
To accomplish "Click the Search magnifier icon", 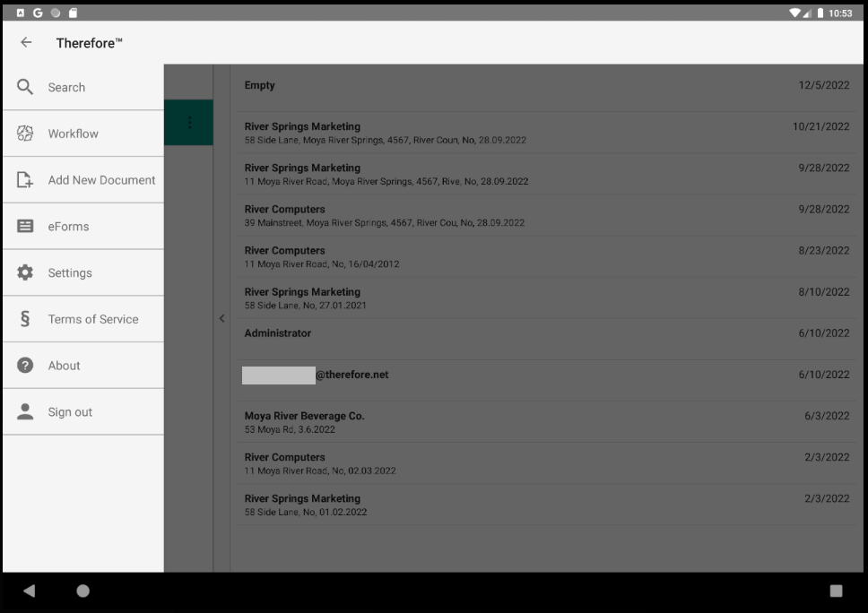I will pyautogui.click(x=25, y=87).
